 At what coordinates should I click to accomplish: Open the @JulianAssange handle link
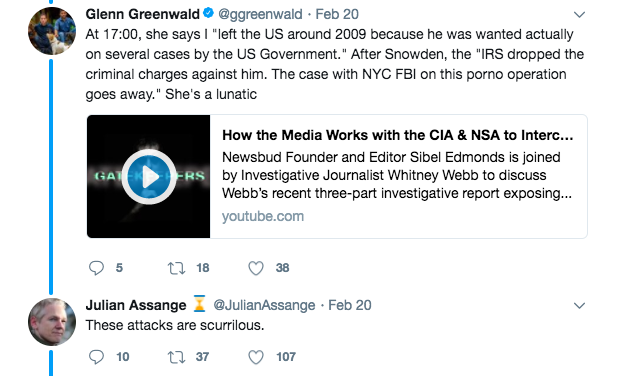[x=264, y=305]
